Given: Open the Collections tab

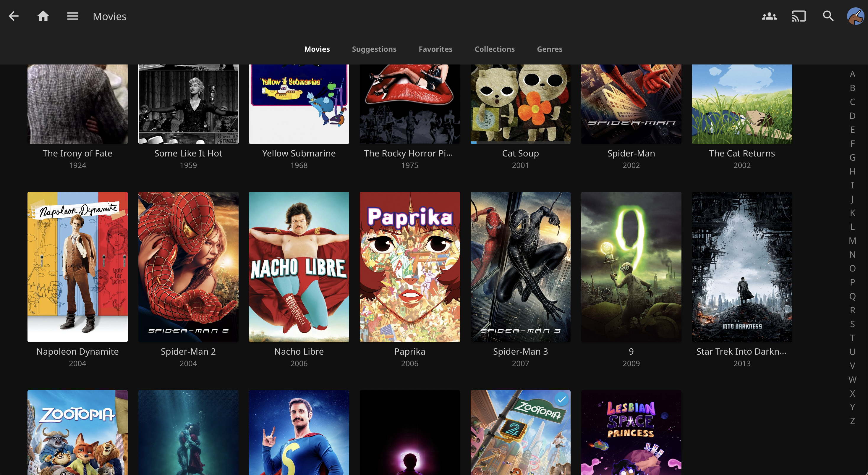Looking at the screenshot, I should click(x=495, y=49).
